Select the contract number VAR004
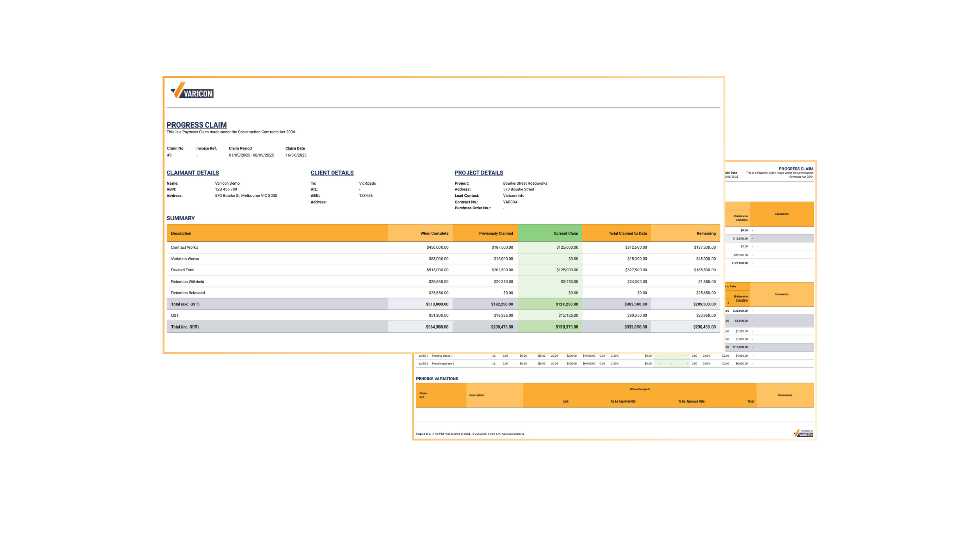 [510, 202]
